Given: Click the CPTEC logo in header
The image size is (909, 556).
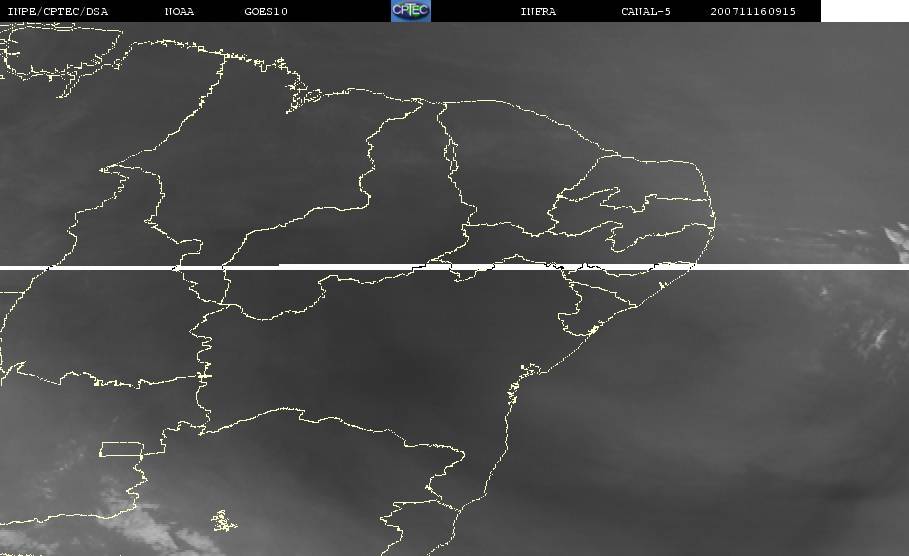Looking at the screenshot, I should tap(411, 10).
